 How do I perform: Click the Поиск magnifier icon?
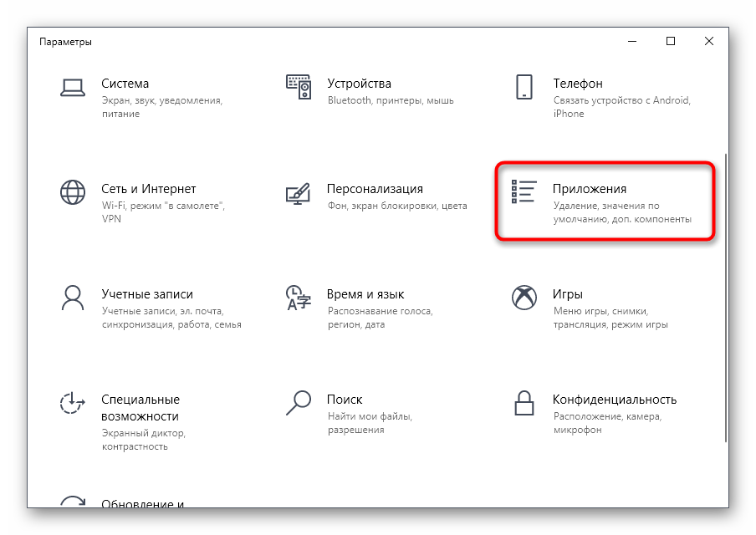(x=299, y=402)
